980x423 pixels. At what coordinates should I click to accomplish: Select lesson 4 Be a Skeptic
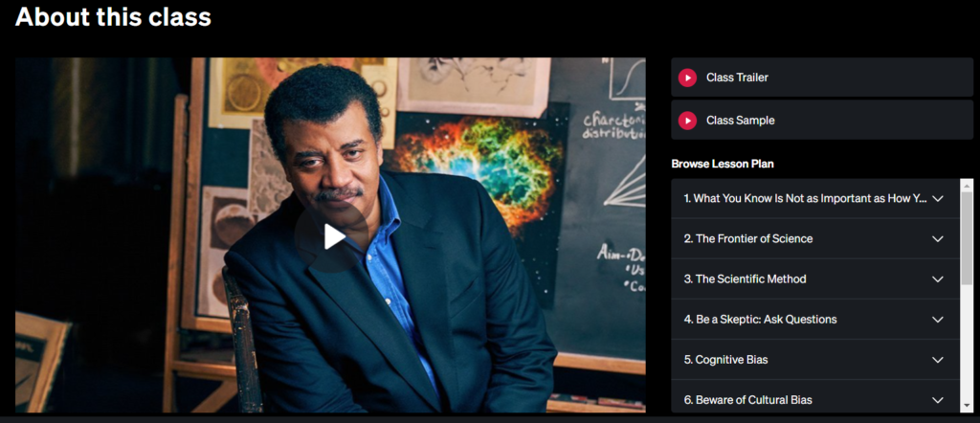pyautogui.click(x=760, y=320)
